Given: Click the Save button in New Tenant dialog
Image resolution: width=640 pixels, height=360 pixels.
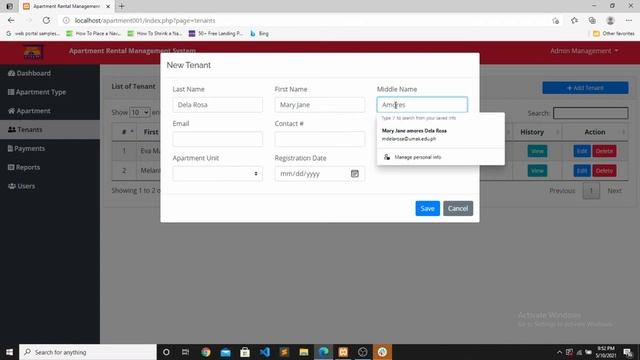Looking at the screenshot, I should pyautogui.click(x=427, y=208).
